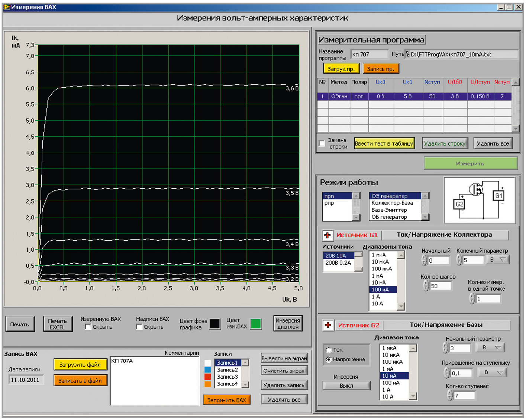The image size is (526, 420).
Task: Click the LabVIEW app icon in title bar
Action: (7, 7)
